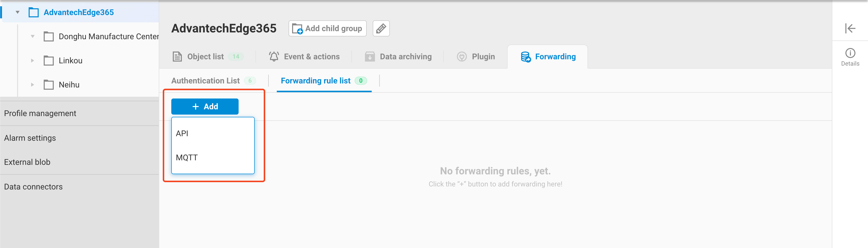Expand the Neihu tree node
Image resolution: width=868 pixels, height=248 pixels.
(32, 85)
